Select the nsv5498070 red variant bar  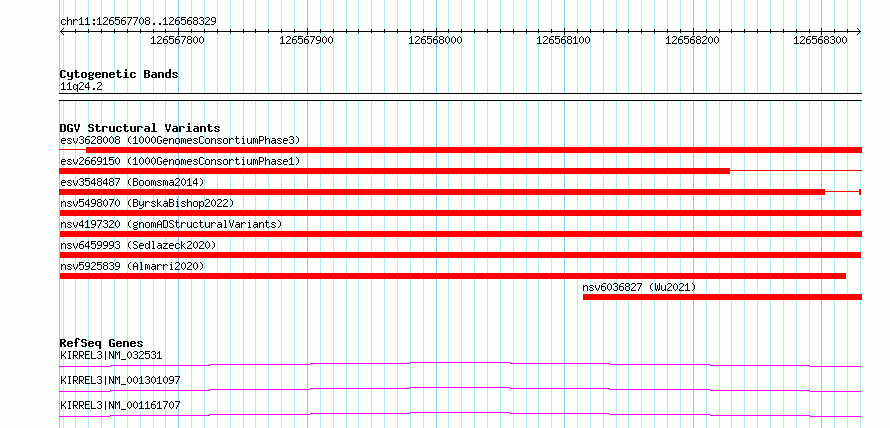(x=460, y=213)
